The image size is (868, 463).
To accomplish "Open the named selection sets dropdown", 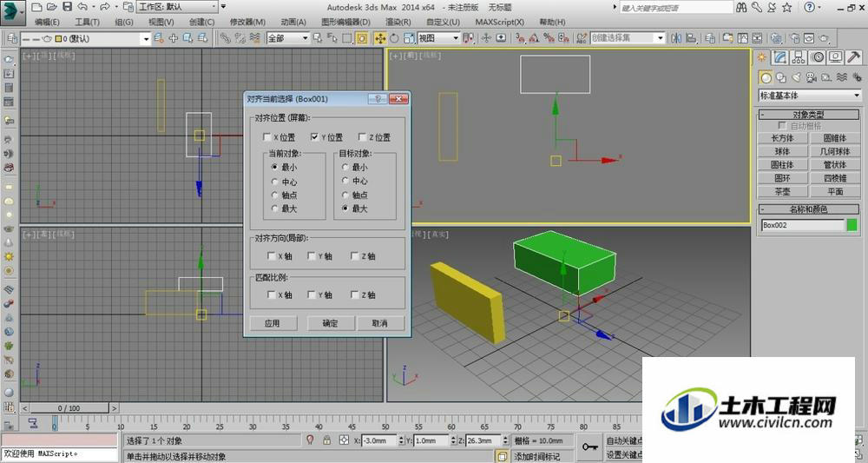I will pos(628,38).
